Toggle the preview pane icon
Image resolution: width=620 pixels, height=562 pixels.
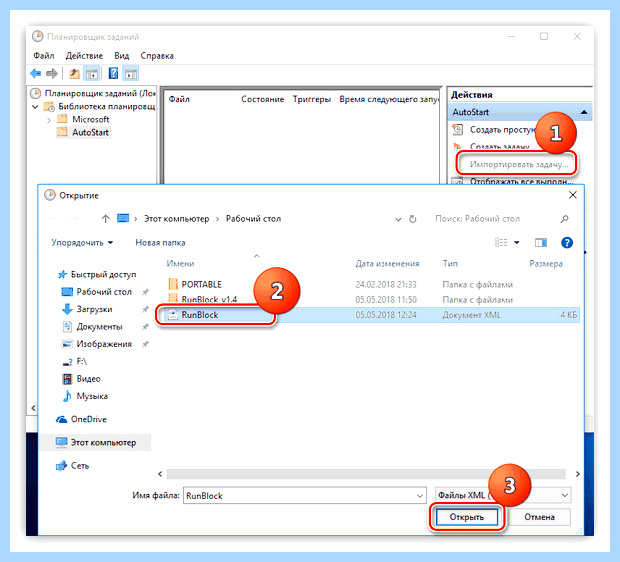click(x=541, y=243)
